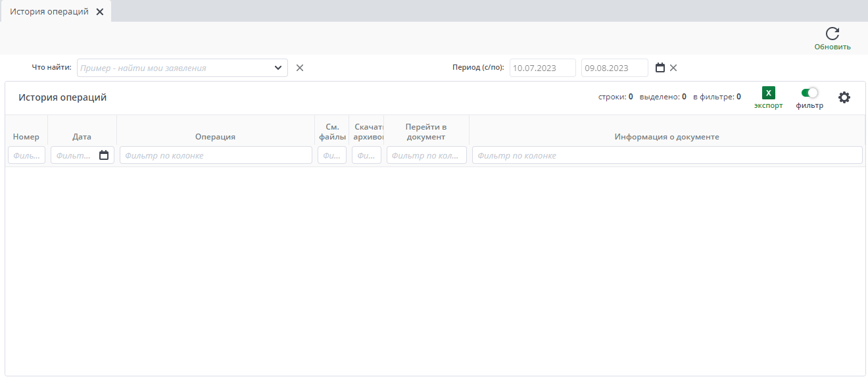This screenshot has height=379, width=868.
Task: Sort by Операция column header
Action: [215, 137]
